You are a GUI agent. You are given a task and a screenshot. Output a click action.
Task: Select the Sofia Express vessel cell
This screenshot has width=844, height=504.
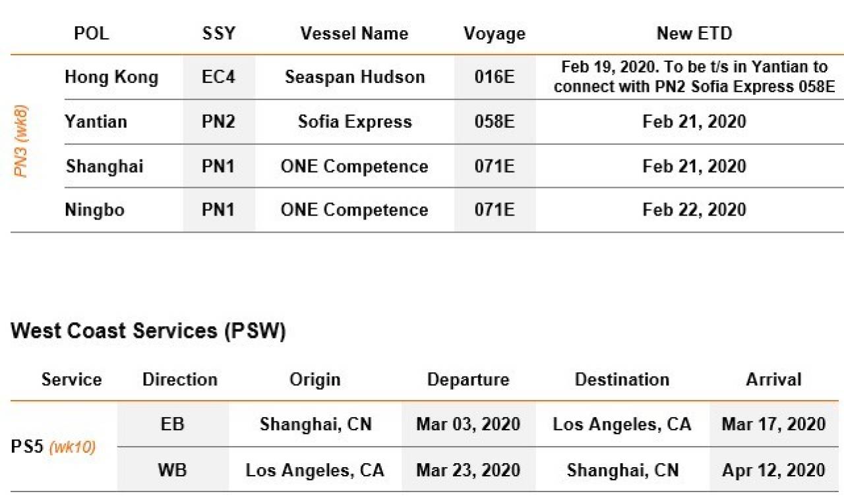[355, 121]
